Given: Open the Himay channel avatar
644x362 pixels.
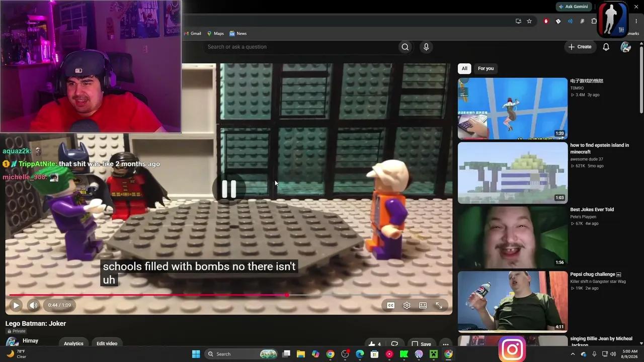Looking at the screenshot, I should (12, 342).
